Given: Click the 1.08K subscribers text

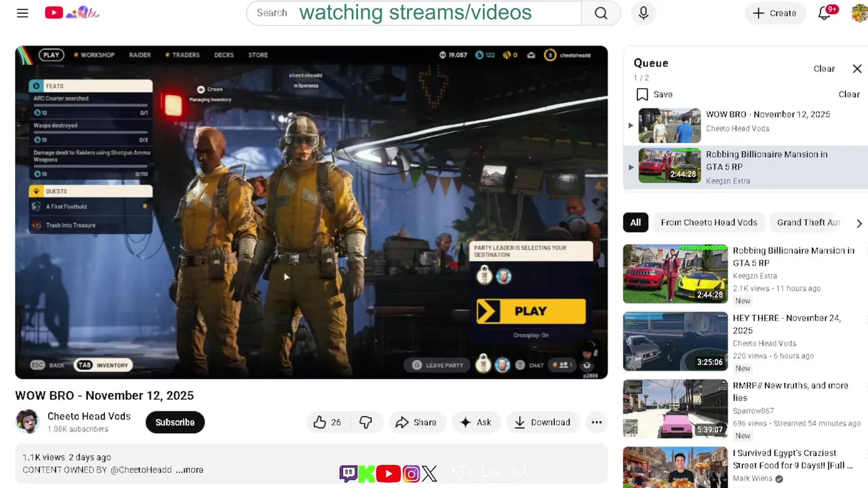Looking at the screenshot, I should click(78, 429).
